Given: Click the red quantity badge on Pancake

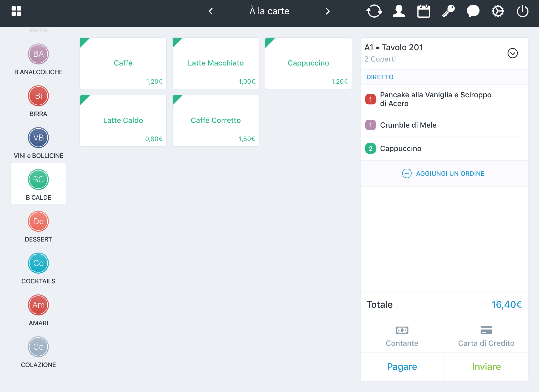Looking at the screenshot, I should point(370,99).
